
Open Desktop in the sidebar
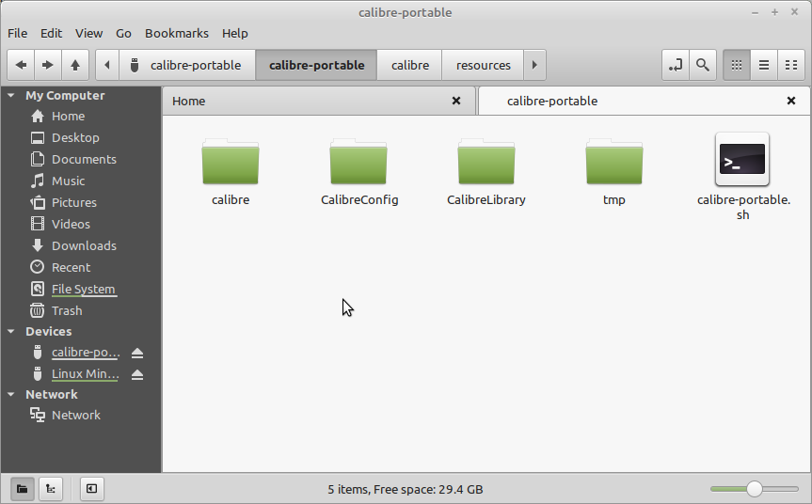click(x=75, y=138)
